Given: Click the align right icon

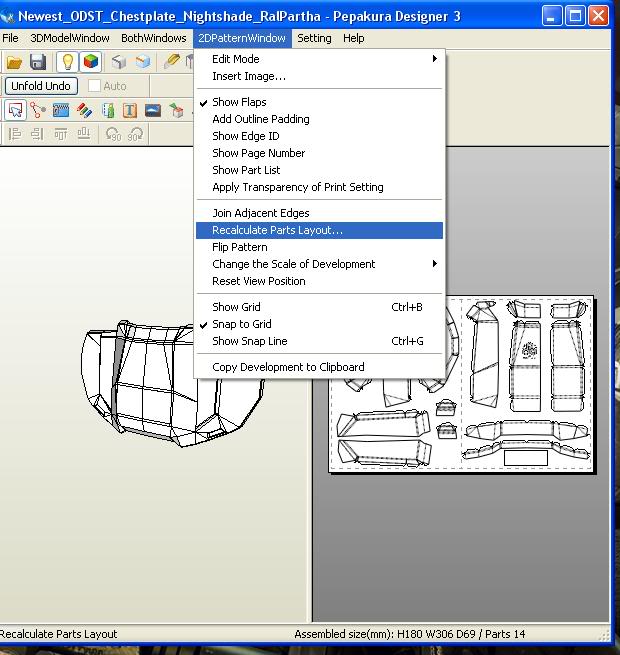Looking at the screenshot, I should (37, 134).
